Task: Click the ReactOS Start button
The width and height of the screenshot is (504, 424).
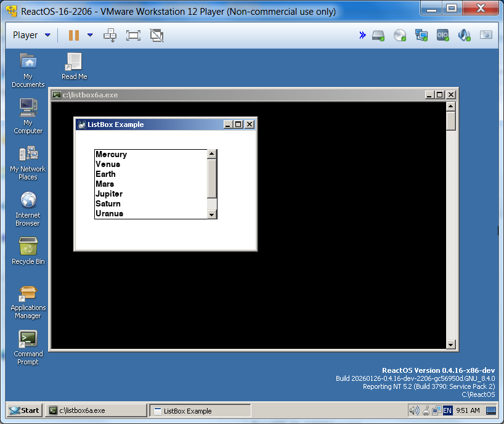Action: 24,410
